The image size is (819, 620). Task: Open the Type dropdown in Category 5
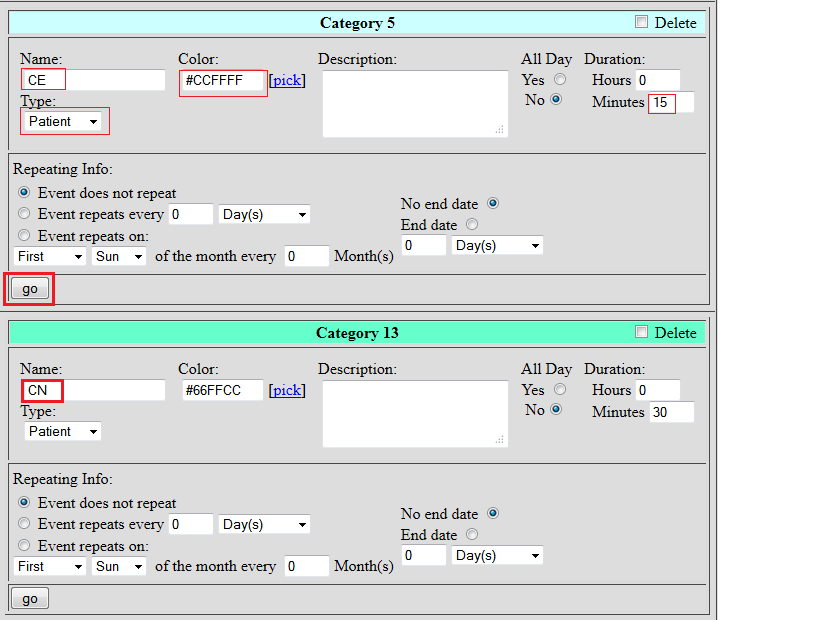click(64, 121)
